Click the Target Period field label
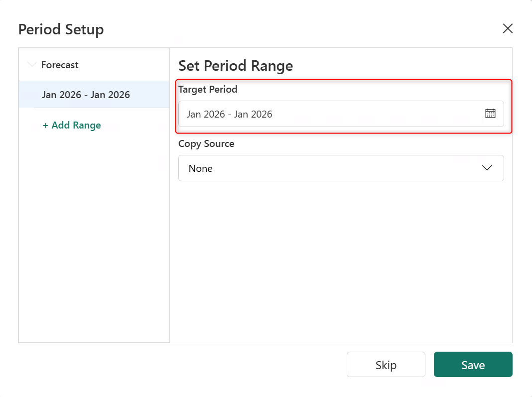This screenshot has width=532, height=397. click(x=208, y=90)
